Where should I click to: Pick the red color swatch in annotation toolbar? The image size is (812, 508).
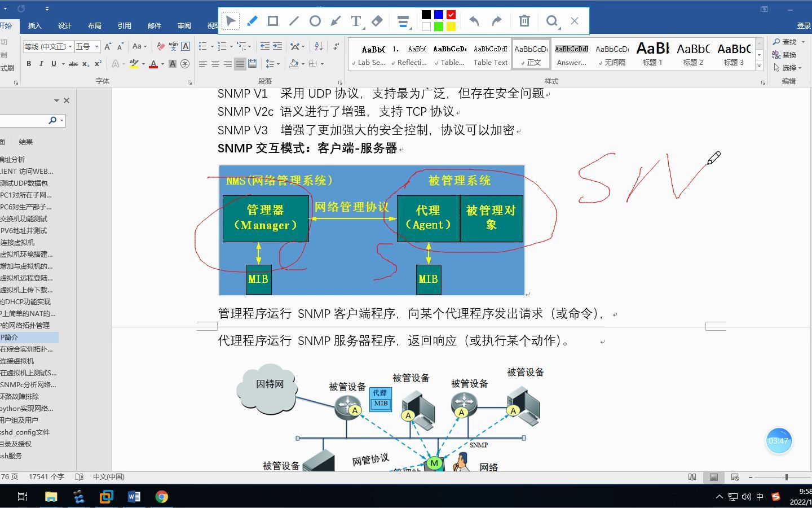tap(450, 14)
